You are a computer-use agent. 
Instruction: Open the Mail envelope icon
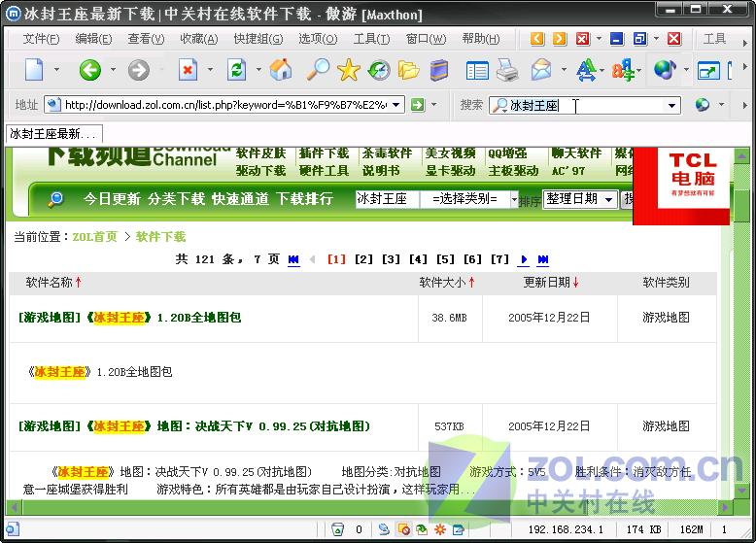coord(541,70)
